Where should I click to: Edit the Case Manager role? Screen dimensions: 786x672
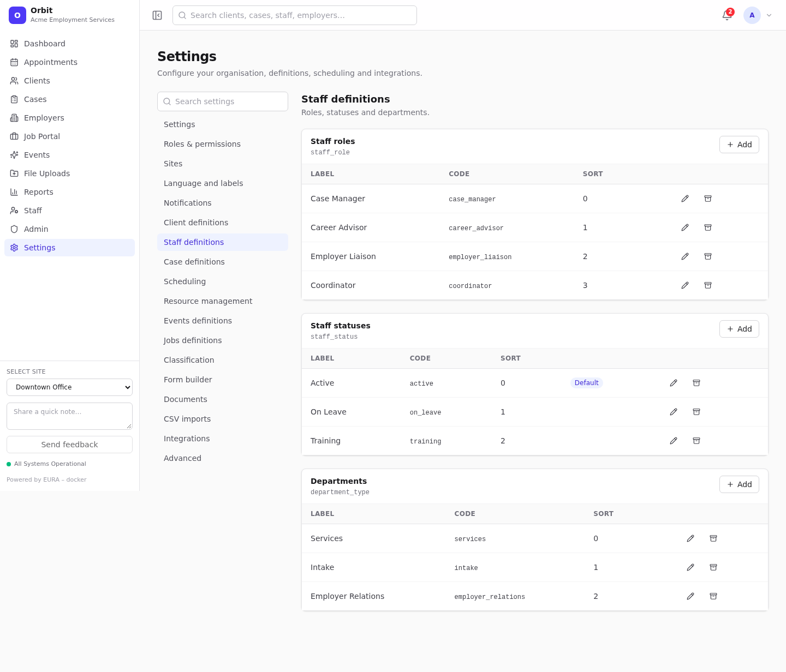tap(685, 199)
